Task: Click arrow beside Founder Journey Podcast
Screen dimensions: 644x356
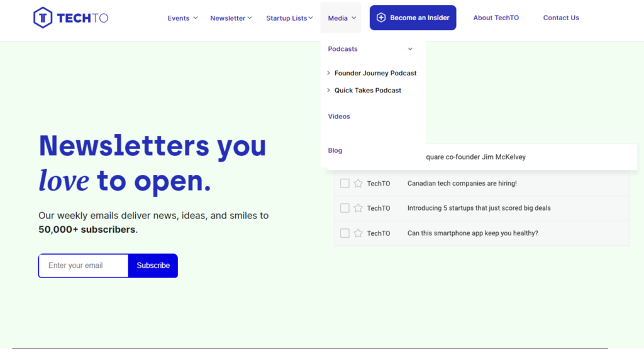Action: tap(329, 73)
